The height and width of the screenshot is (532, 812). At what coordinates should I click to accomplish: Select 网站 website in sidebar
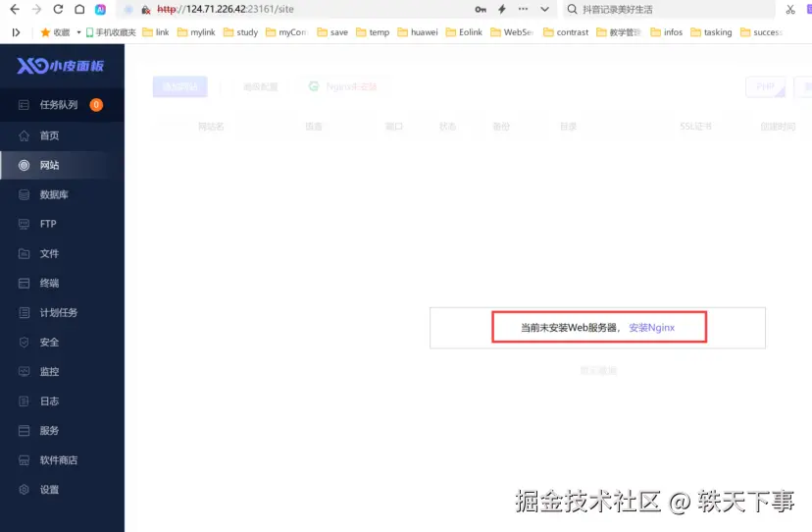point(62,166)
